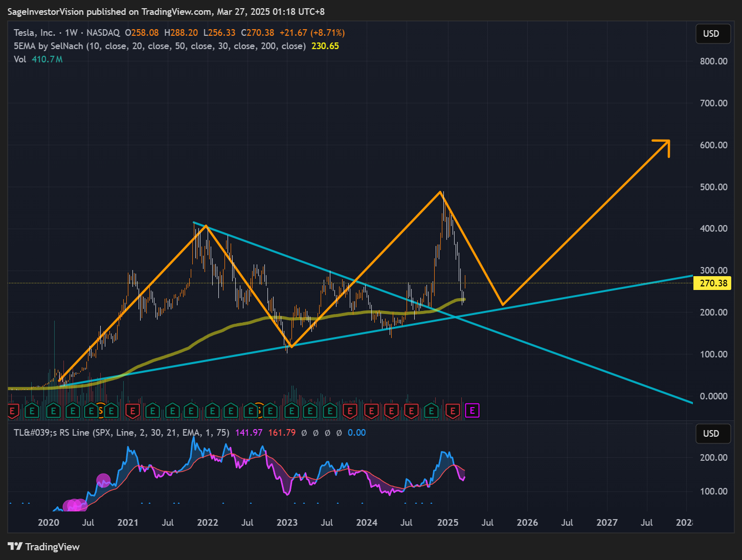This screenshot has height=560, width=742.
Task: Click the 230.65 EMA value
Action: tap(325, 46)
